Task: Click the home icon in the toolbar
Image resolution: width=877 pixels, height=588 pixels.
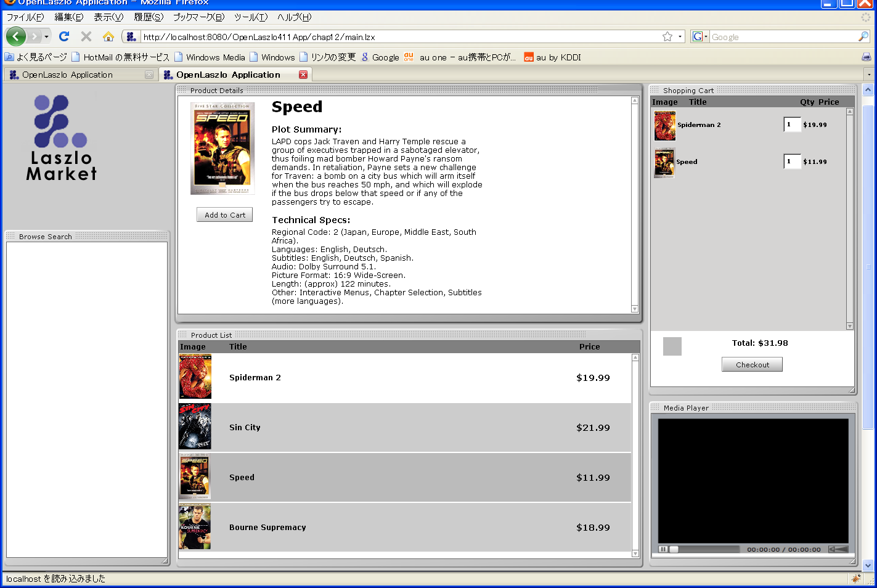Action: [108, 37]
